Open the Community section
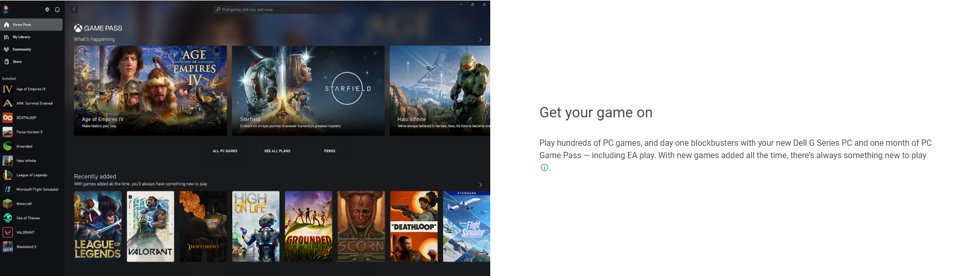The height and width of the screenshot is (276, 980). click(32, 49)
